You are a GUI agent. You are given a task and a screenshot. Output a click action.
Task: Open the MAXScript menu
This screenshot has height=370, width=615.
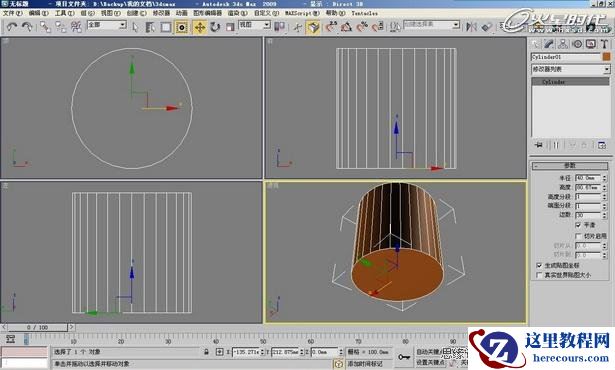pyautogui.click(x=302, y=13)
